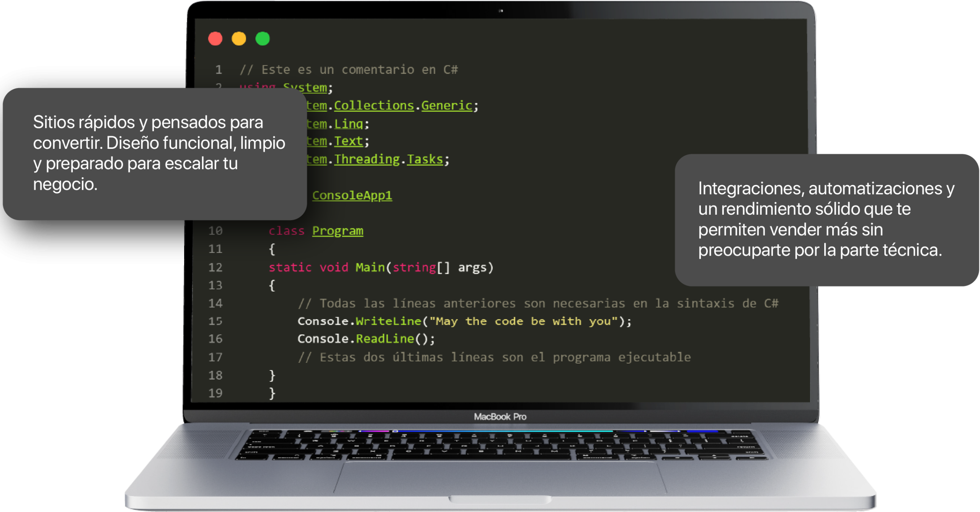This screenshot has height=512, width=980.
Task: Click the C# comment on line 1
Action: point(348,69)
